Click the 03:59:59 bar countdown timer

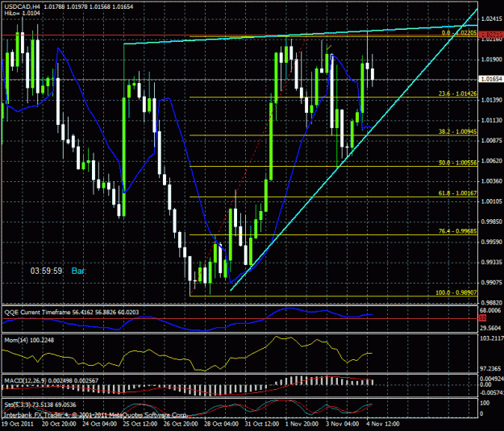coord(46,271)
